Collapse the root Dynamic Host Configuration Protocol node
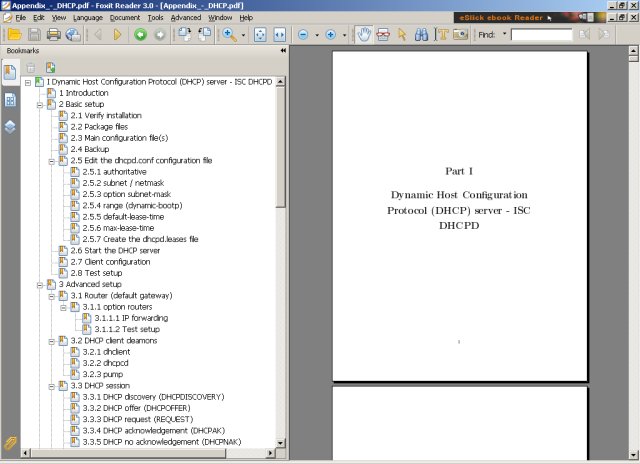 pyautogui.click(x=28, y=82)
